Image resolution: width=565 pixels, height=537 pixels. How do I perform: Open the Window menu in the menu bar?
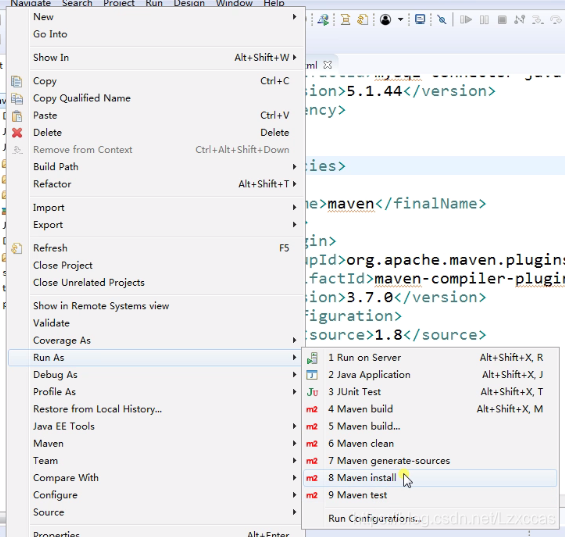pyautogui.click(x=233, y=3)
